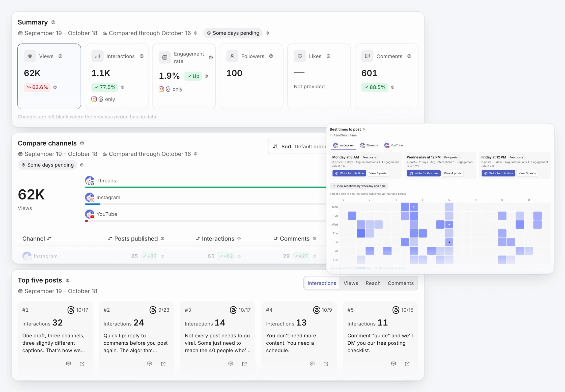Click Write for this time for Monday 8 AM
The height and width of the screenshot is (392, 565).
[x=349, y=173]
